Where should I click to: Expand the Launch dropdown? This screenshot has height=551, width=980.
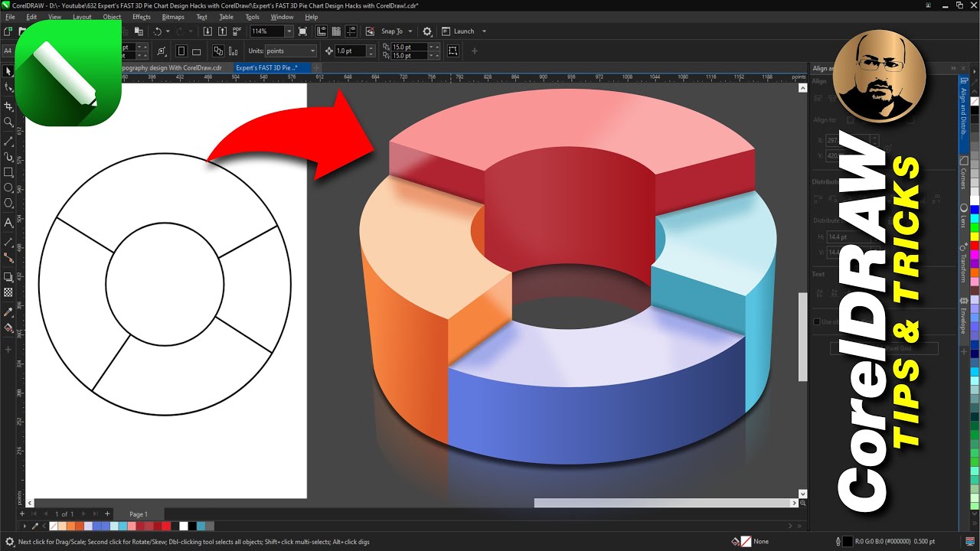point(484,31)
